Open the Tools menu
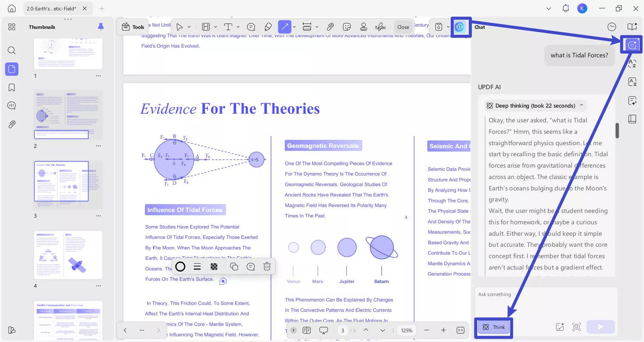This screenshot has height=342, width=644. [x=133, y=27]
